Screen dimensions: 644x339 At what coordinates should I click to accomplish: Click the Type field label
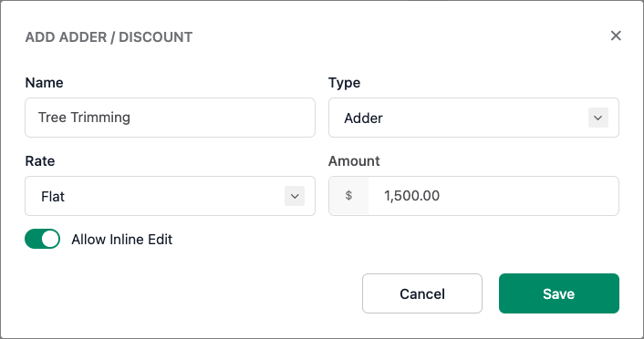344,83
